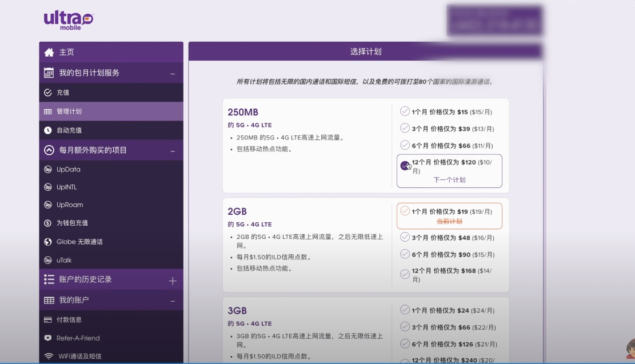Select 2GB 3个月 $48 plan option
The width and height of the screenshot is (635, 364).
[x=405, y=237]
